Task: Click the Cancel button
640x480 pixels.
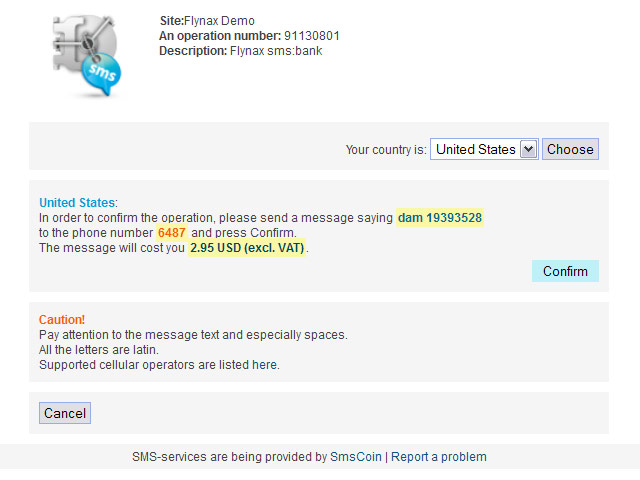Action: (65, 413)
